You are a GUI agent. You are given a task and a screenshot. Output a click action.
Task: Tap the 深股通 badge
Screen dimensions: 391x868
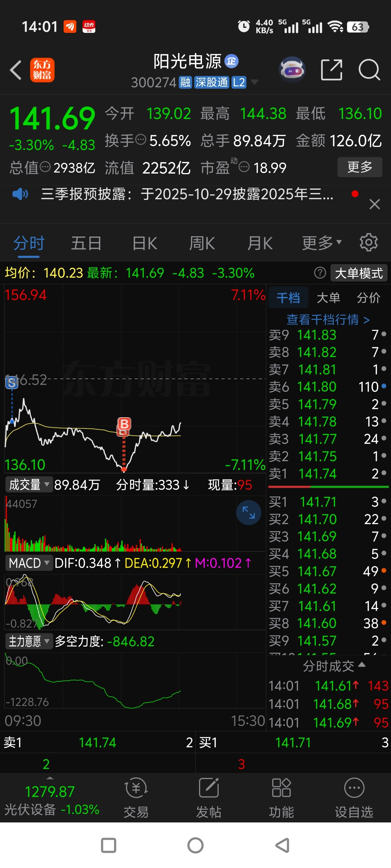[212, 82]
